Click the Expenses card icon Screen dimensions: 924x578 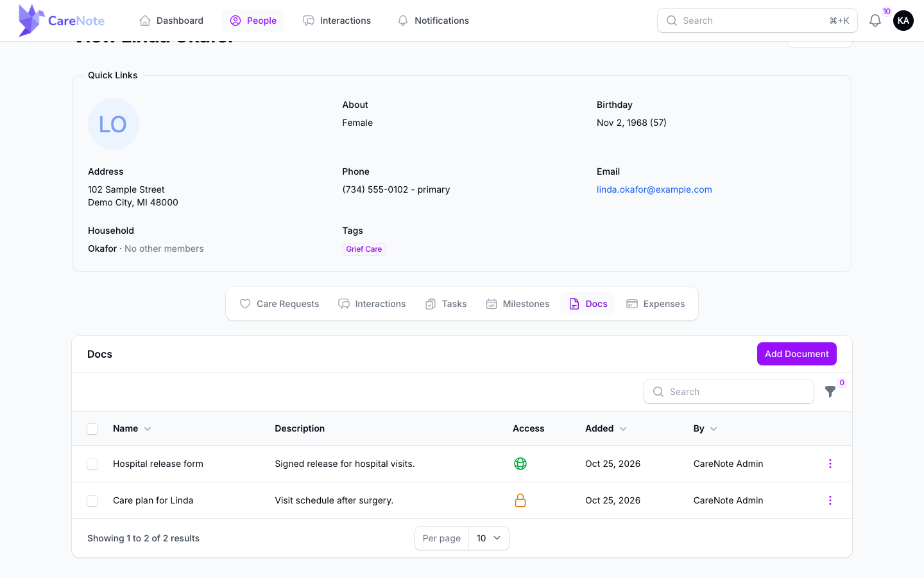point(632,304)
